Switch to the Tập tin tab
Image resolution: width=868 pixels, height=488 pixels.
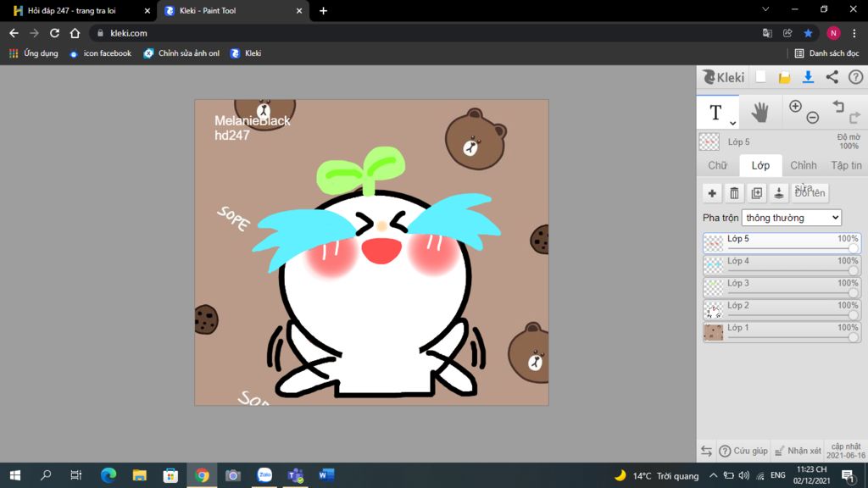point(846,165)
